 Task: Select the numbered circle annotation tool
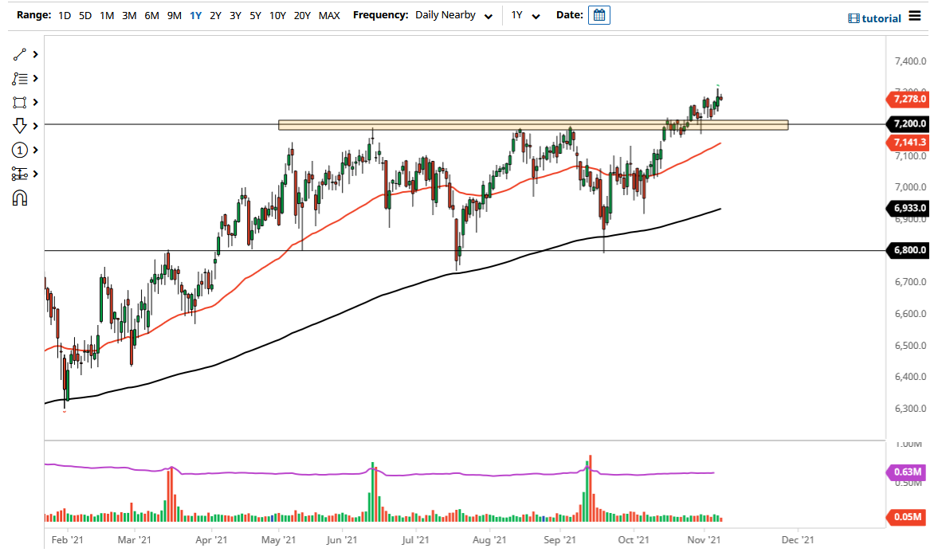click(x=20, y=150)
